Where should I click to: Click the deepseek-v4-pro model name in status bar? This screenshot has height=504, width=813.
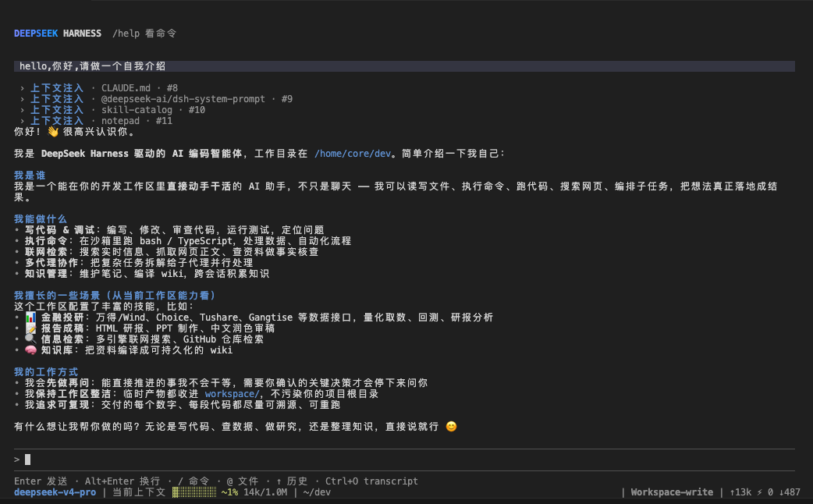55,492
